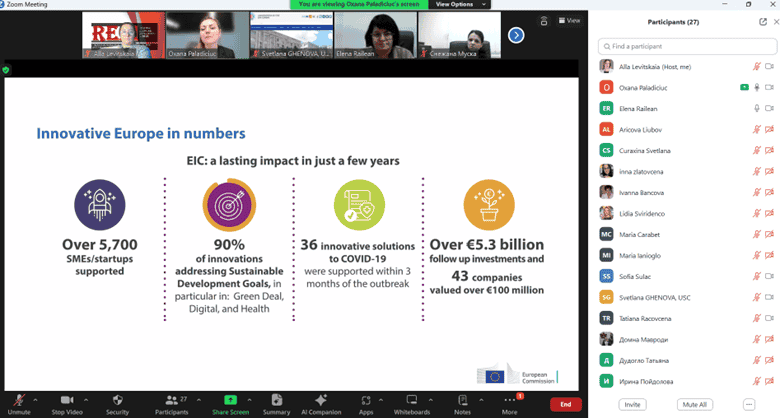Click microphone icon for Elena Railean
This screenshot has width=780, height=418.
coord(757,108)
